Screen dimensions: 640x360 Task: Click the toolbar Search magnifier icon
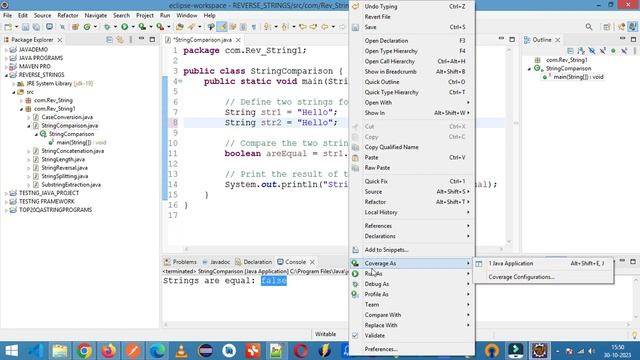589,27
